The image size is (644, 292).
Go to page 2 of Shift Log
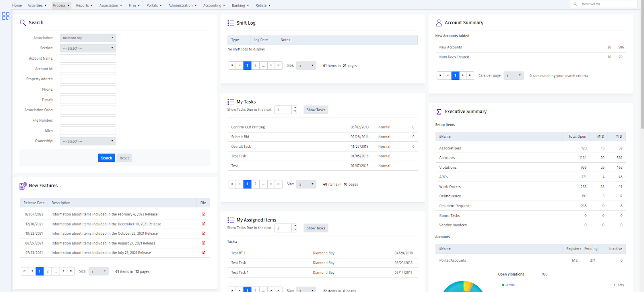point(255,65)
